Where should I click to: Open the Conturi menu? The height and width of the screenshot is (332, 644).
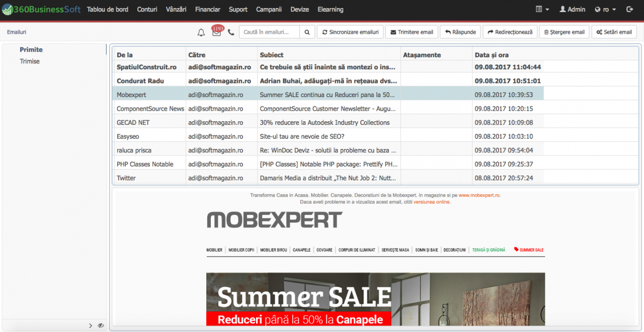(147, 10)
